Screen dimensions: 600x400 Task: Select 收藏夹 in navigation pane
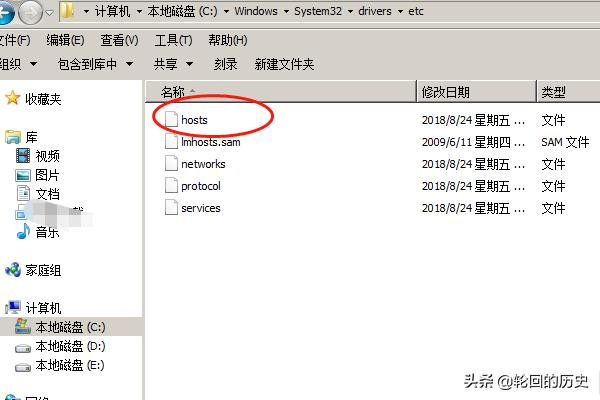click(43, 99)
